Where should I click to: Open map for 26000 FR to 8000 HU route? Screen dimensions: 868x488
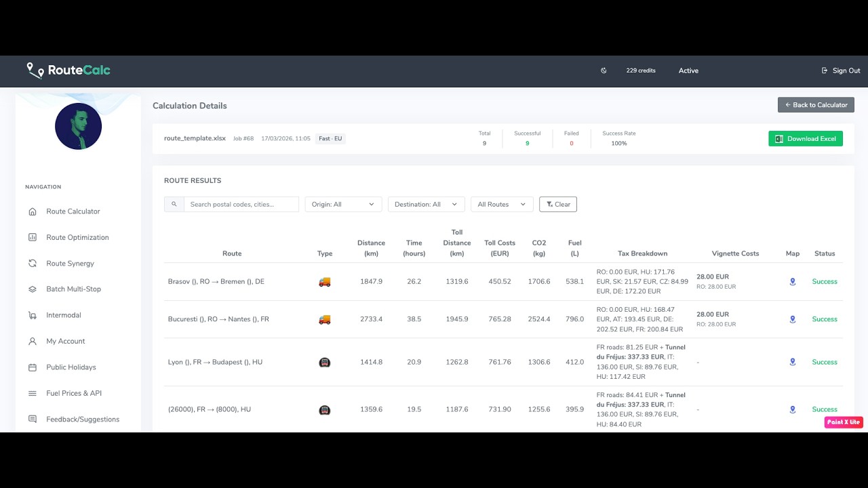(x=793, y=409)
